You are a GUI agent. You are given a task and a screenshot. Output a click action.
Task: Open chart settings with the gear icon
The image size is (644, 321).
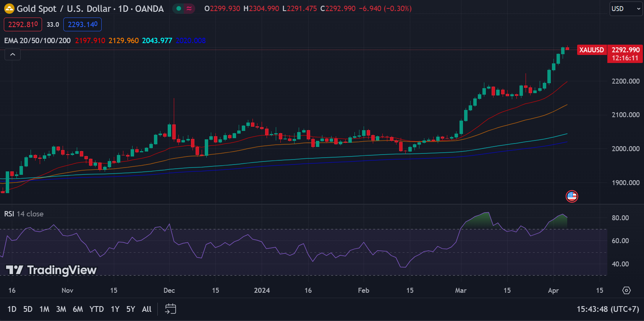(x=626, y=290)
